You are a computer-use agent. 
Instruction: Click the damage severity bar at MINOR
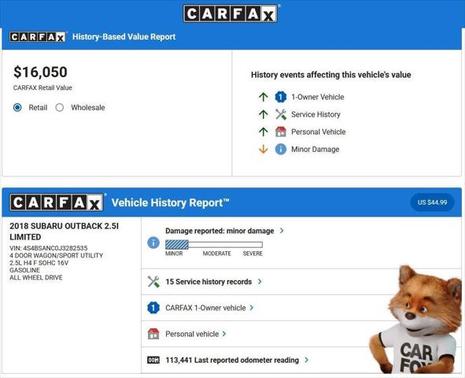(177, 245)
